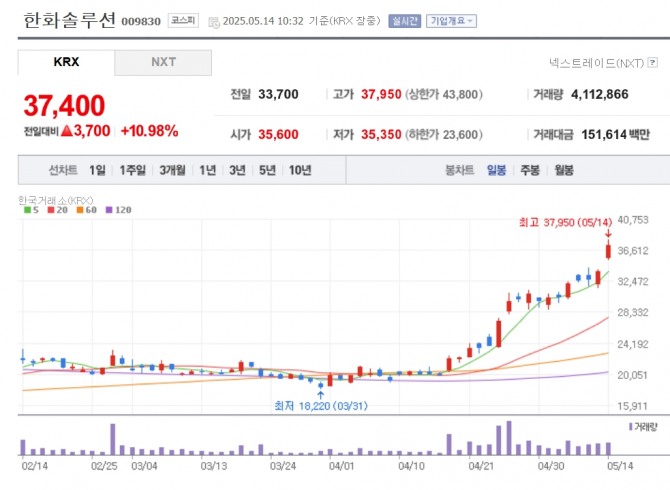Select the 1주일 line chart period
Viewport: 670px width, 490px height.
pyautogui.click(x=132, y=170)
